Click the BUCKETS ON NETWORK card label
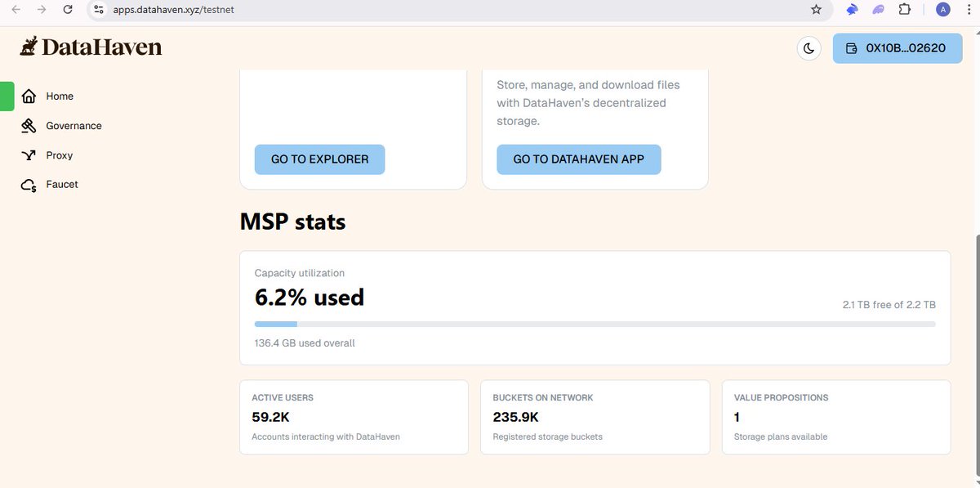Image resolution: width=980 pixels, height=488 pixels. point(543,398)
